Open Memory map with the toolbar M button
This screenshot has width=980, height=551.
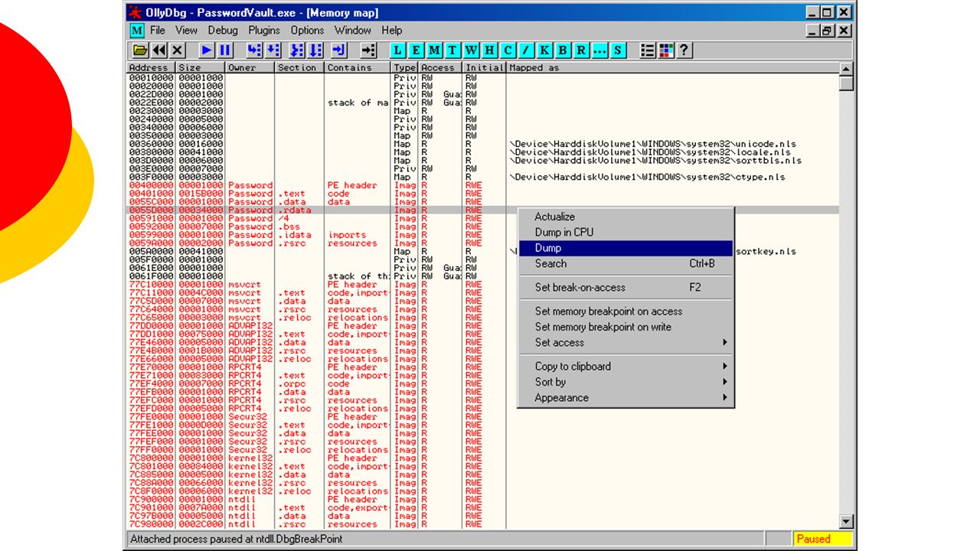point(434,51)
